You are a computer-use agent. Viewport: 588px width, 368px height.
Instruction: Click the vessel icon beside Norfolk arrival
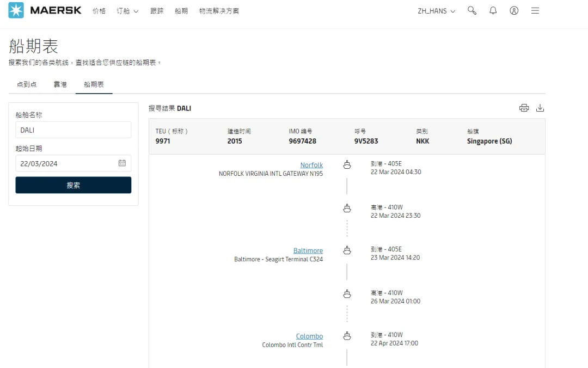click(347, 165)
